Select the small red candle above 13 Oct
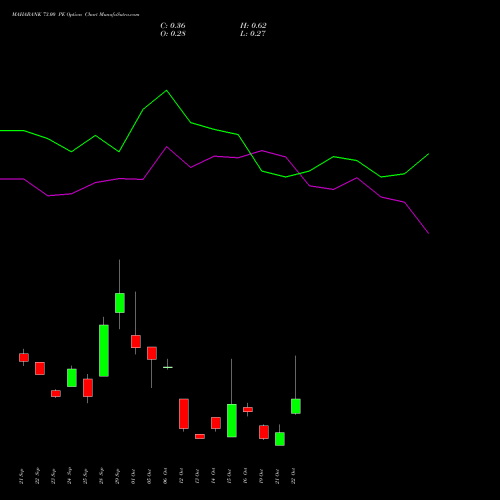The image size is (500, 500). [x=200, y=436]
